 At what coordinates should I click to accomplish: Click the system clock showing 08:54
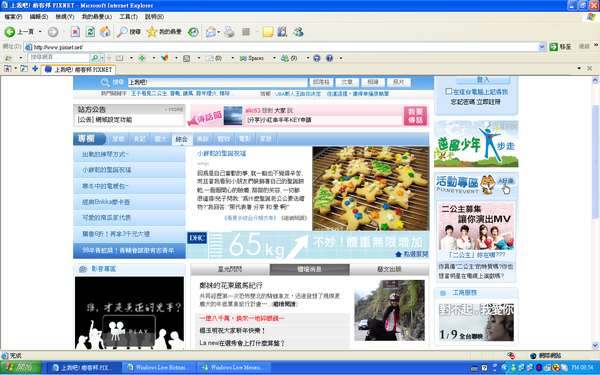pos(582,368)
